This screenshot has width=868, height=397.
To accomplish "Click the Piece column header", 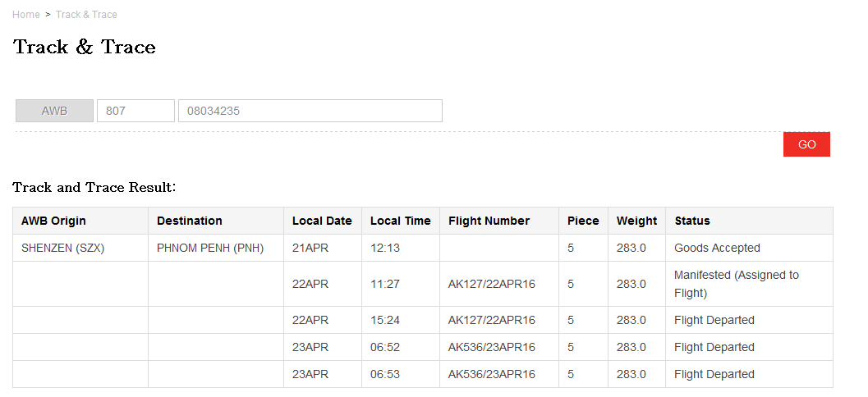I will coord(584,221).
